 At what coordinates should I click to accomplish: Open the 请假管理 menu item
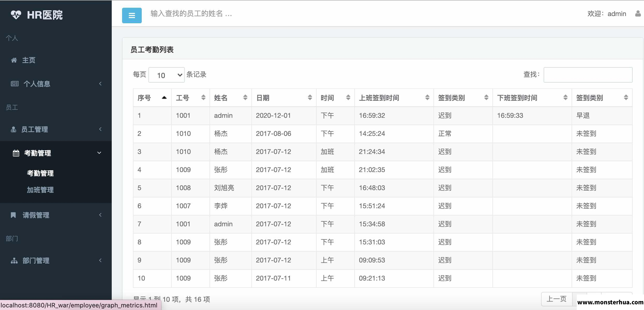[x=56, y=215]
